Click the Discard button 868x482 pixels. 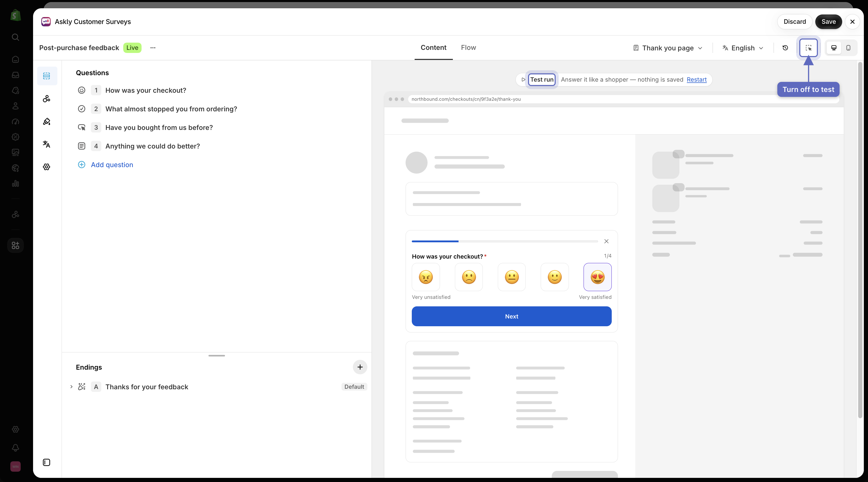point(795,21)
